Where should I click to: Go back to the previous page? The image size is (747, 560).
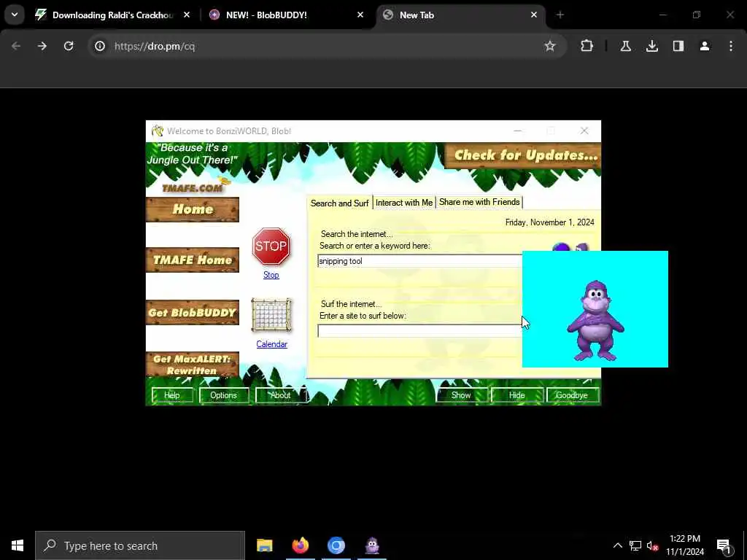click(16, 46)
